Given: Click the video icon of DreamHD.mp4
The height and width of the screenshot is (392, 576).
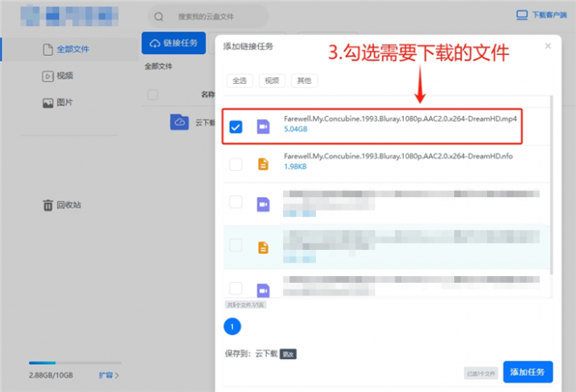Looking at the screenshot, I should click(x=263, y=127).
